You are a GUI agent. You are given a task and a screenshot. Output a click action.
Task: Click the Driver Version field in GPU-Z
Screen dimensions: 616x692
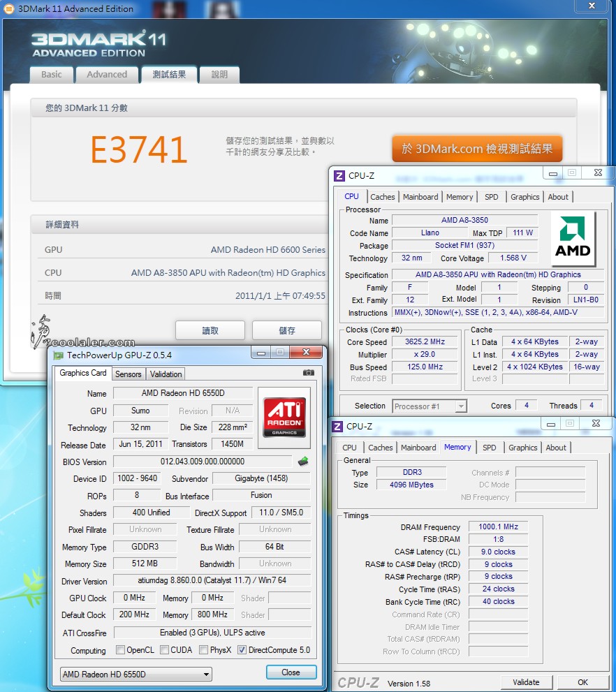(x=212, y=580)
